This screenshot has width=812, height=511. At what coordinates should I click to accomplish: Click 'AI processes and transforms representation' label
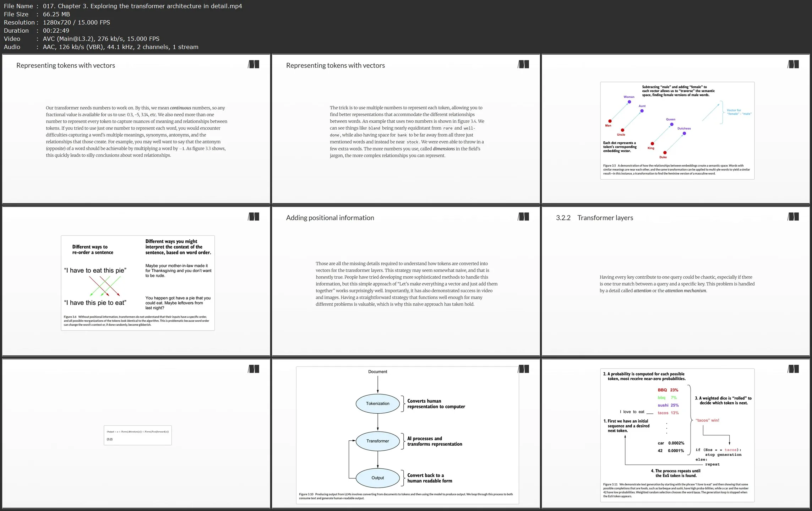(435, 441)
